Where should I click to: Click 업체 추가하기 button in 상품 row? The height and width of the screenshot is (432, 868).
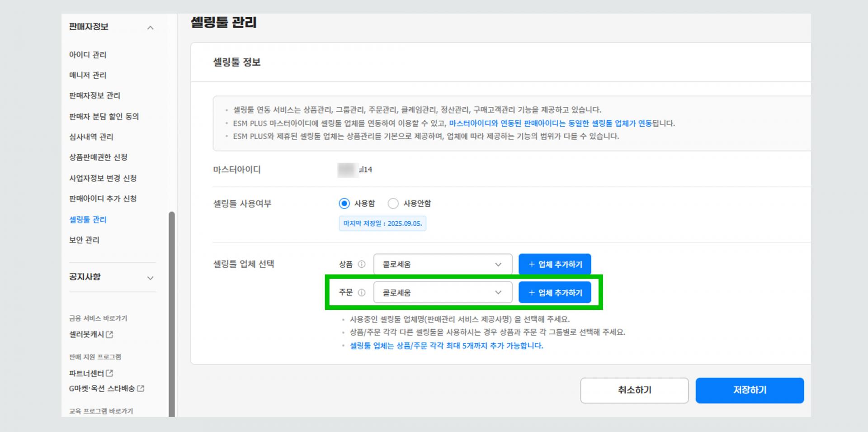[x=555, y=264]
